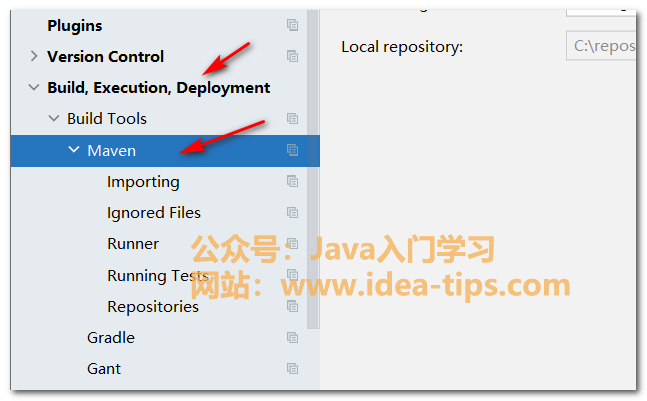Select the Maven settings entry
The image size is (647, 401).
click(x=111, y=151)
